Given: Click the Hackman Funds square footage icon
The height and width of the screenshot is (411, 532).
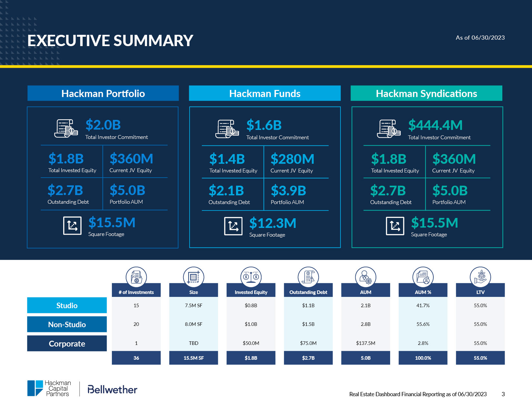Looking at the screenshot, I should click(233, 226).
